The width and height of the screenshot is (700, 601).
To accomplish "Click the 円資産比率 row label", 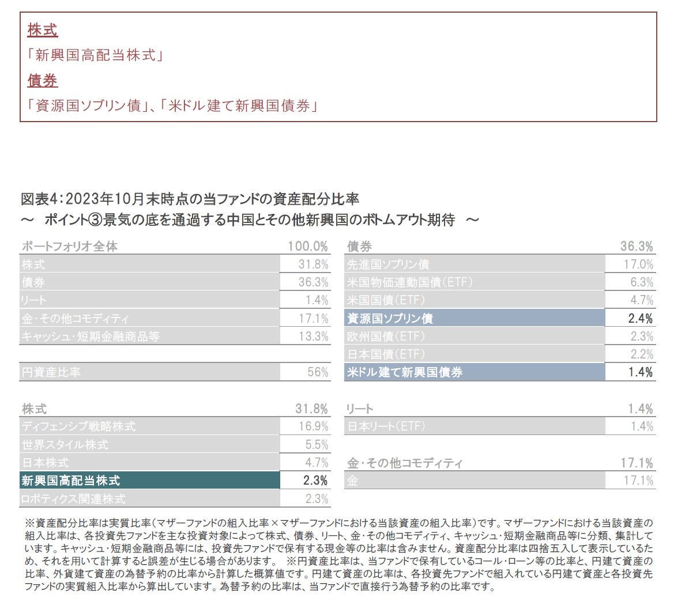I will point(51,372).
